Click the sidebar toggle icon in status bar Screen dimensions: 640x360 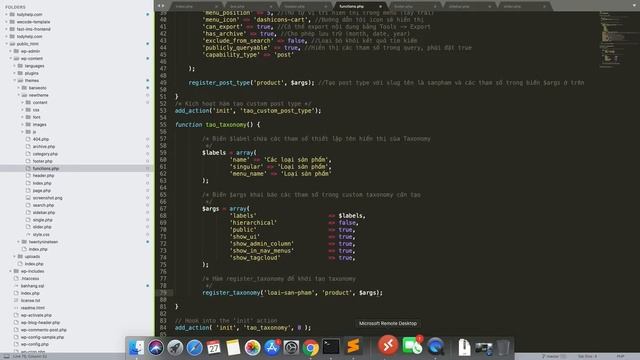coord(7,356)
